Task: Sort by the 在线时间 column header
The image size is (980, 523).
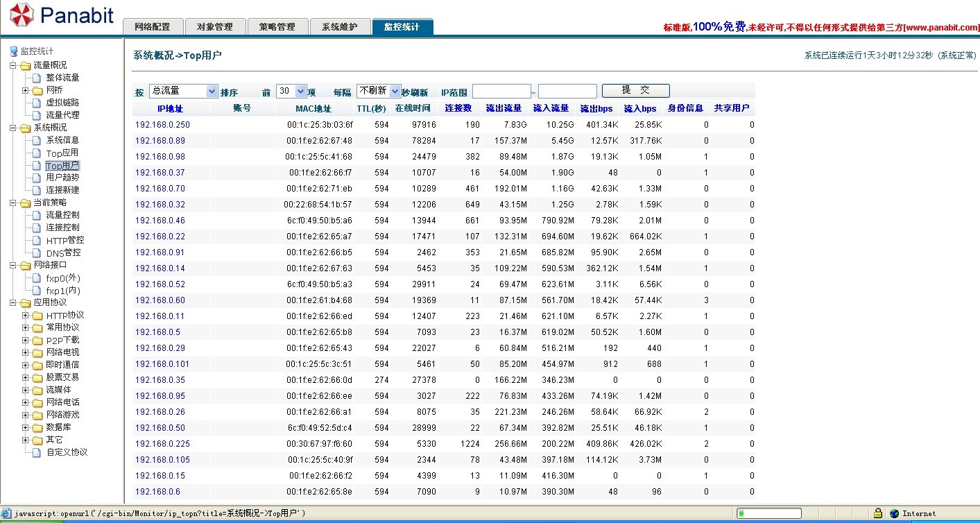Action: click(x=413, y=108)
